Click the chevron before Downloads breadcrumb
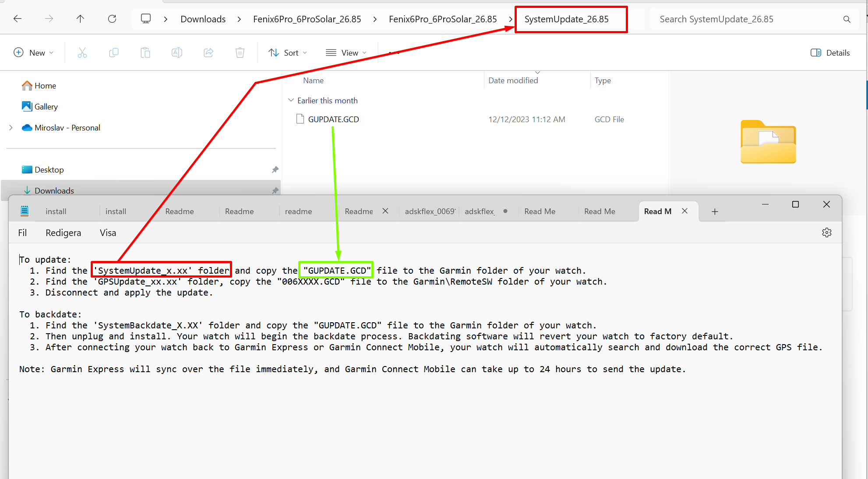The width and height of the screenshot is (868, 479). 166,19
